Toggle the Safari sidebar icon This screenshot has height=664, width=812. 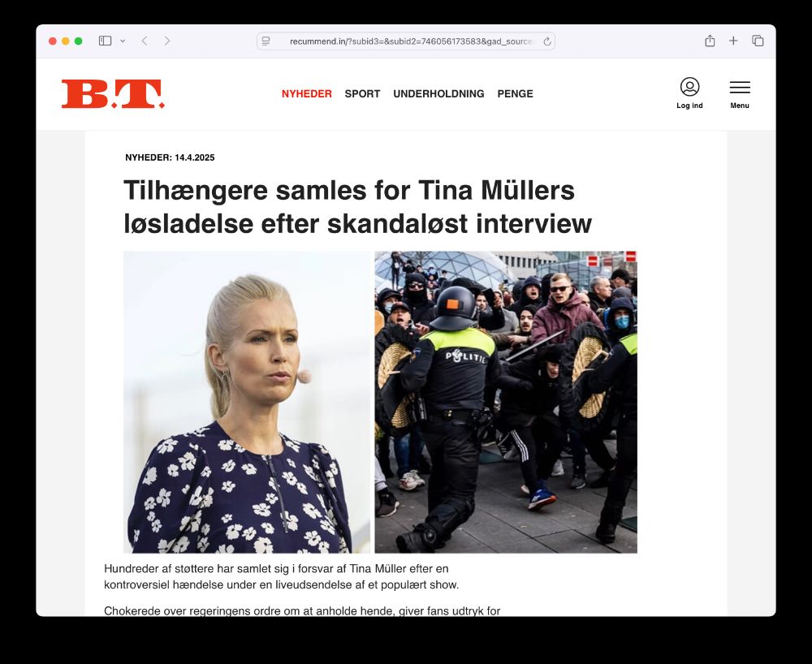(105, 41)
